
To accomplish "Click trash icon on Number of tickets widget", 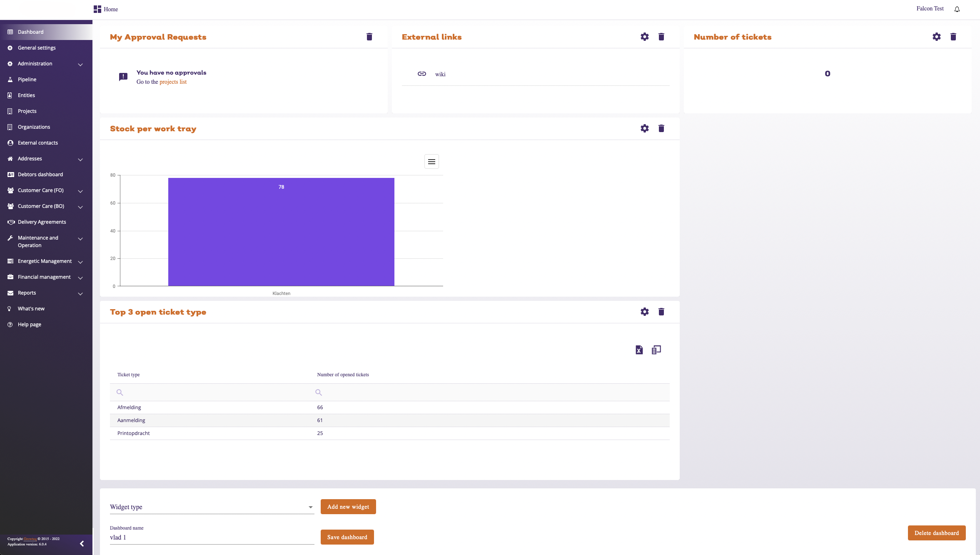I will [x=953, y=37].
